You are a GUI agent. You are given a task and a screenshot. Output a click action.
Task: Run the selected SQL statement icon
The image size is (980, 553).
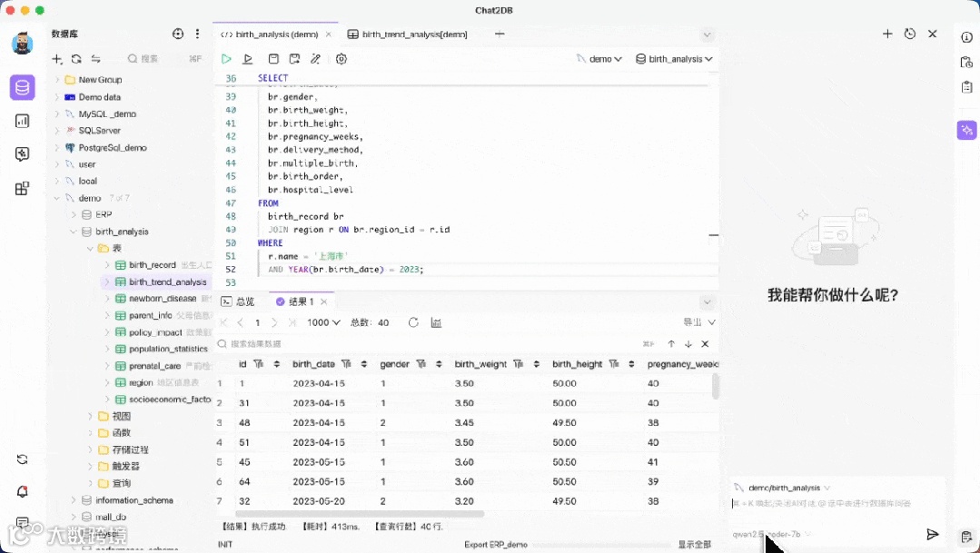coord(248,59)
